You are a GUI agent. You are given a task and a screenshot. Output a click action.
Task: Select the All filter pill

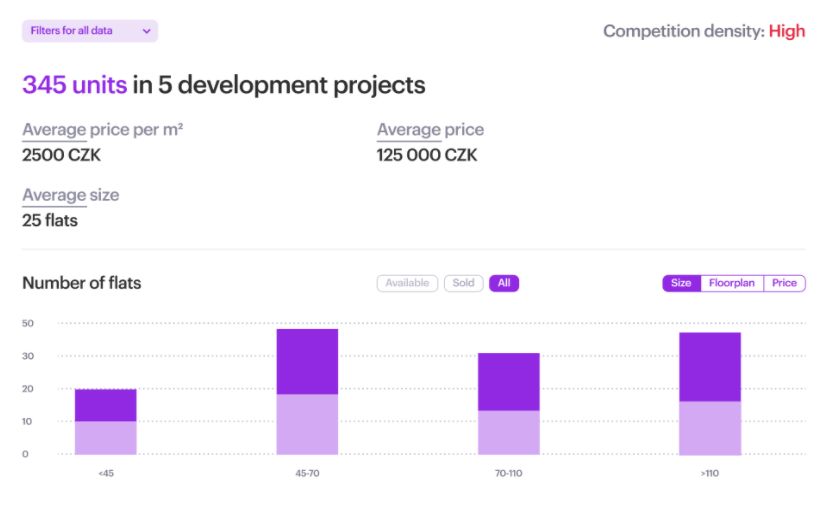pos(504,283)
